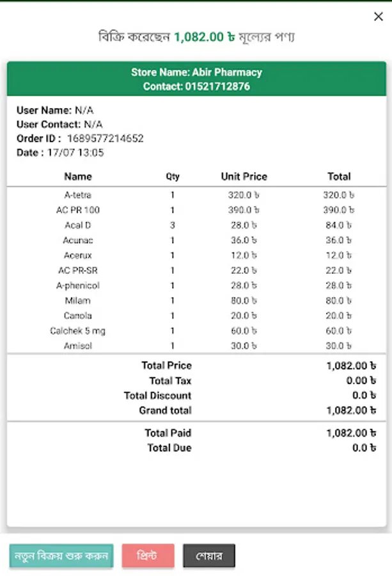Tap the Acal D item name
Image resolution: width=392 pixels, height=576 pixels.
coord(78,225)
